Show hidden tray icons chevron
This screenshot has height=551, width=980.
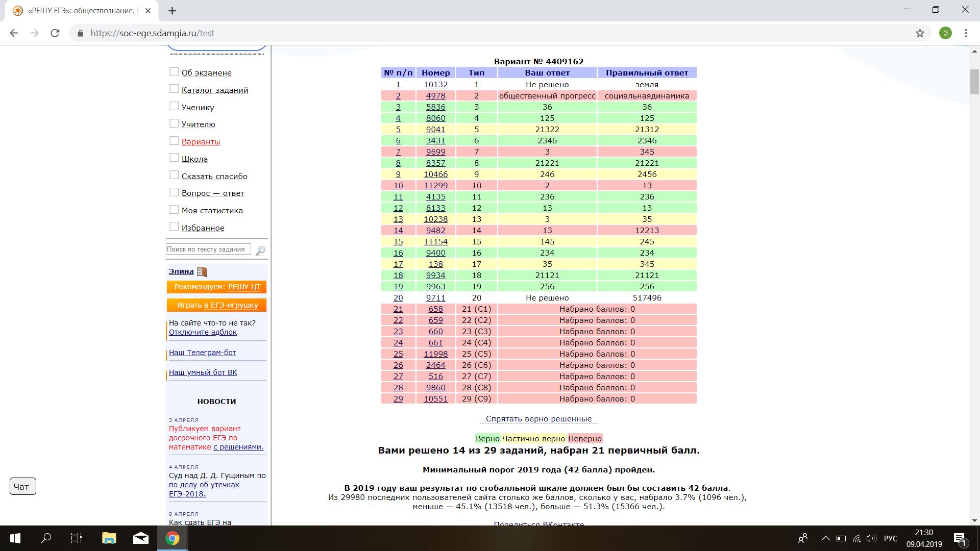point(825,538)
